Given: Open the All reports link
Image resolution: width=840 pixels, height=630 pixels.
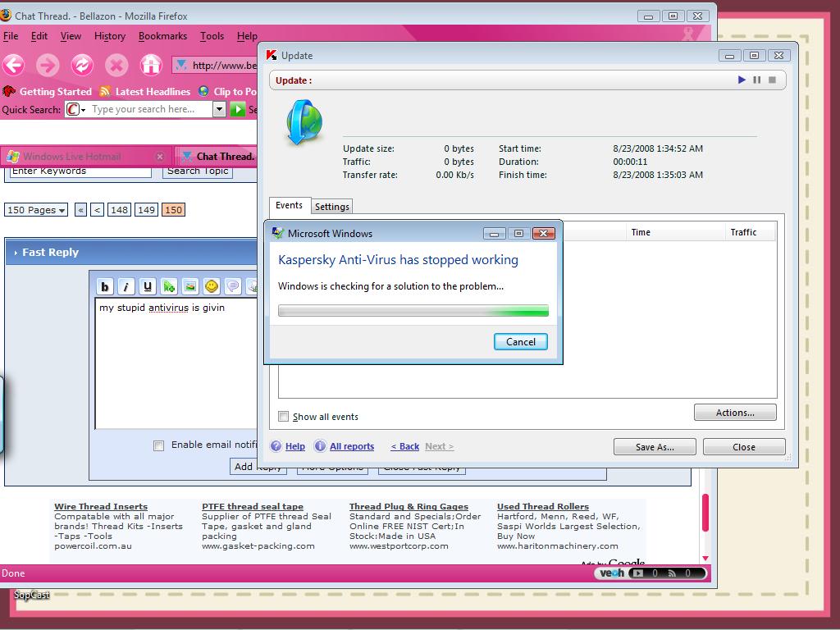Looking at the screenshot, I should tap(352, 446).
